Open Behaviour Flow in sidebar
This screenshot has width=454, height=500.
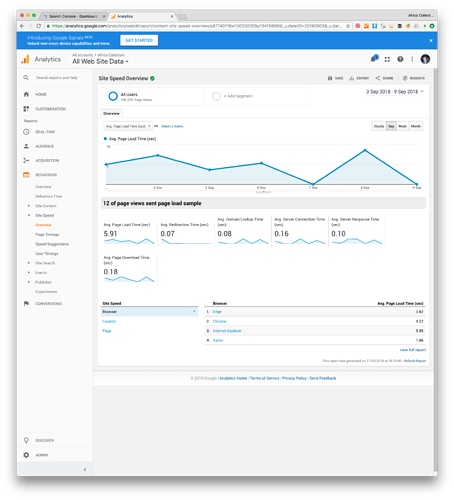click(x=49, y=196)
